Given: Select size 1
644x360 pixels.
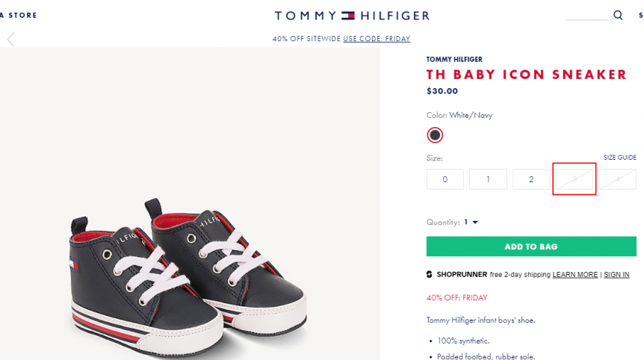Looking at the screenshot, I should [x=488, y=179].
